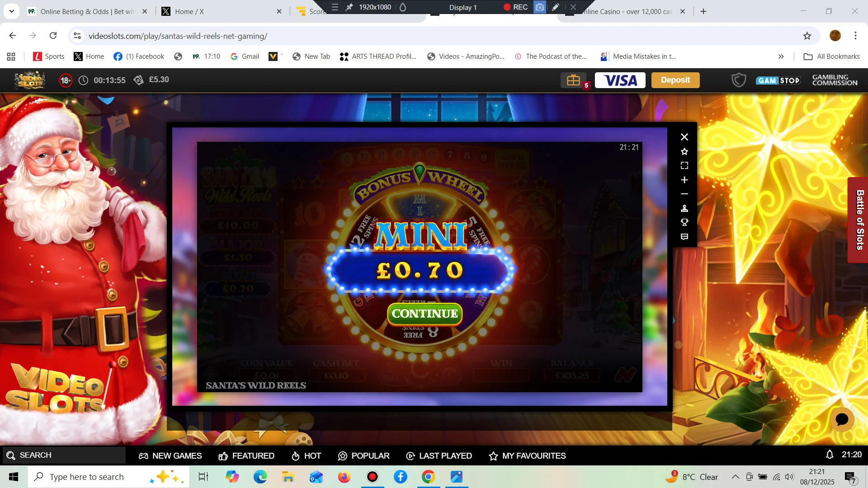Click the 18+ age restriction icon
Viewport: 868px width, 488px height.
[66, 80]
